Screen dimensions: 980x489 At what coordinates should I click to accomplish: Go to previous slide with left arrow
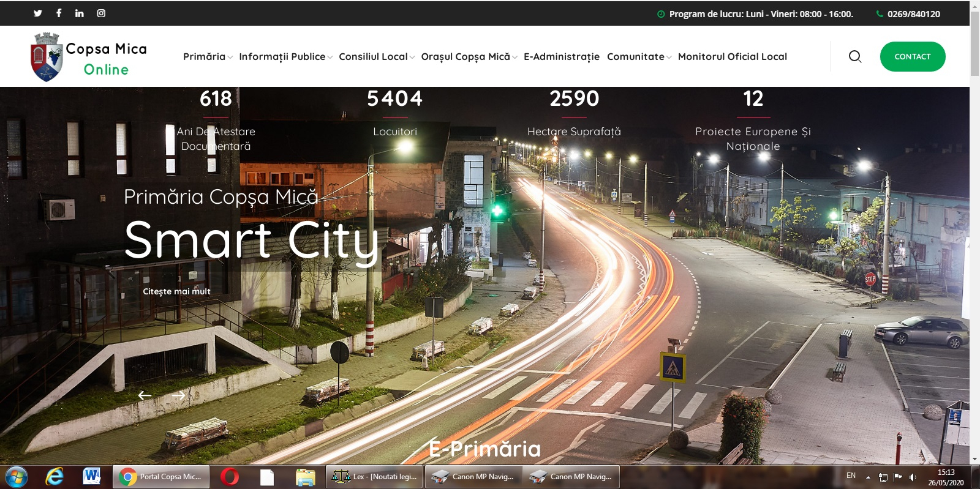145,395
